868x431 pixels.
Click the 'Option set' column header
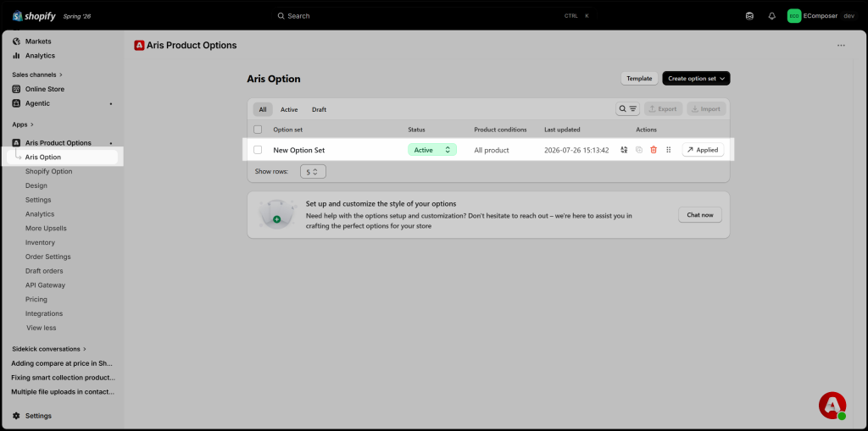pos(288,130)
